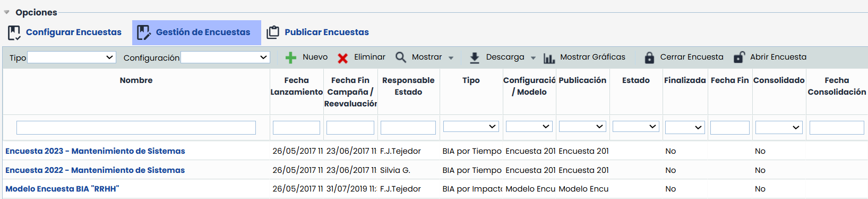This screenshot has height=199, width=868.
Task: Click the Descarga download icon
Action: coord(475,57)
